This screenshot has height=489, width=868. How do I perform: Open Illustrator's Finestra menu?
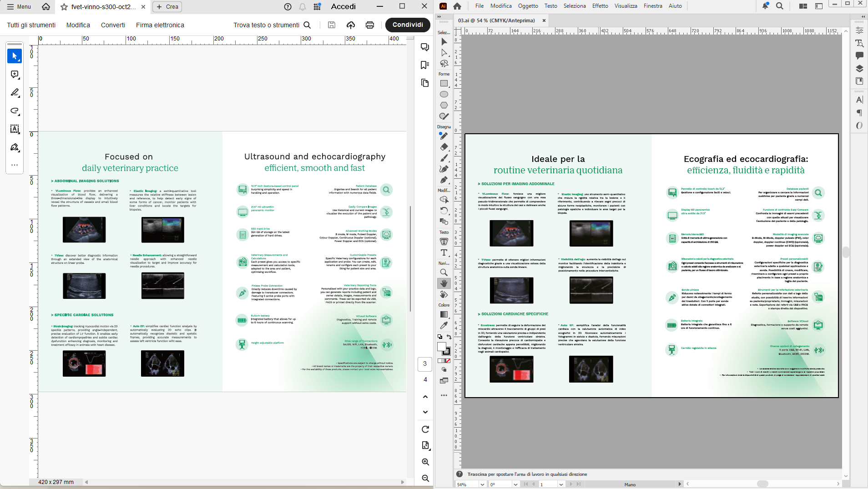click(653, 6)
